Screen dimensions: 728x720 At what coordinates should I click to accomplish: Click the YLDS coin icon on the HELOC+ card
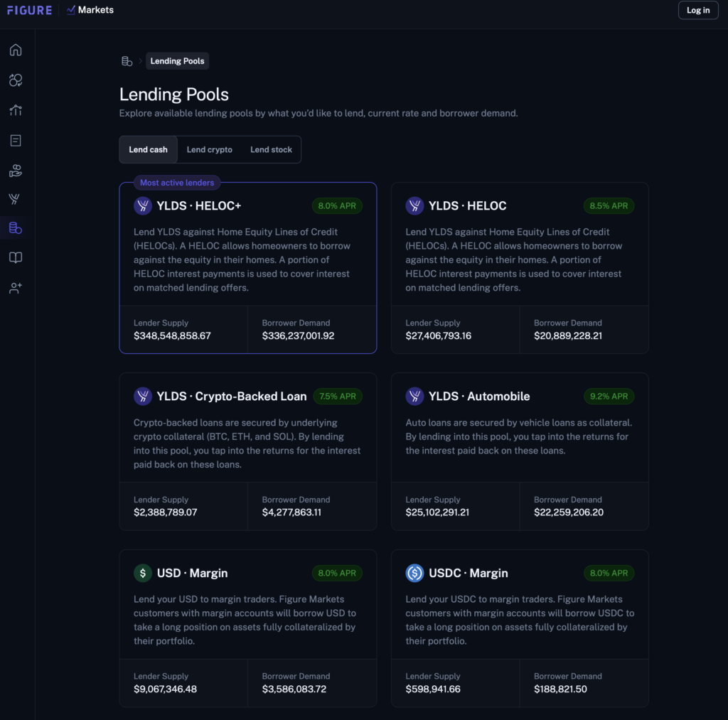coord(142,205)
